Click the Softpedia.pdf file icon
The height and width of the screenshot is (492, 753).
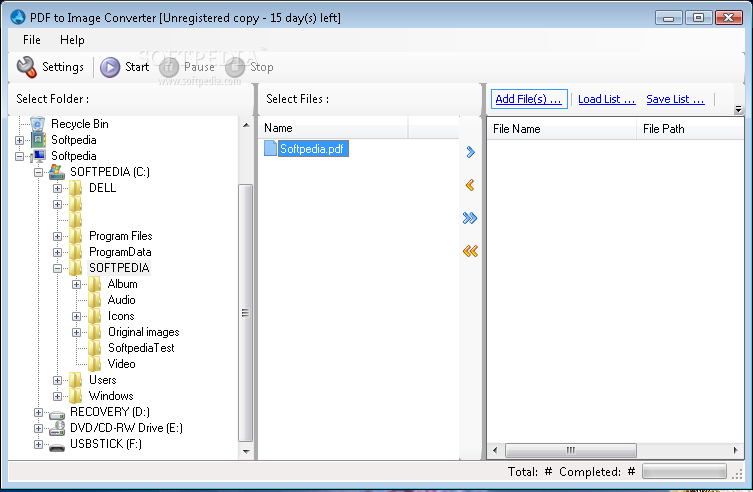270,148
